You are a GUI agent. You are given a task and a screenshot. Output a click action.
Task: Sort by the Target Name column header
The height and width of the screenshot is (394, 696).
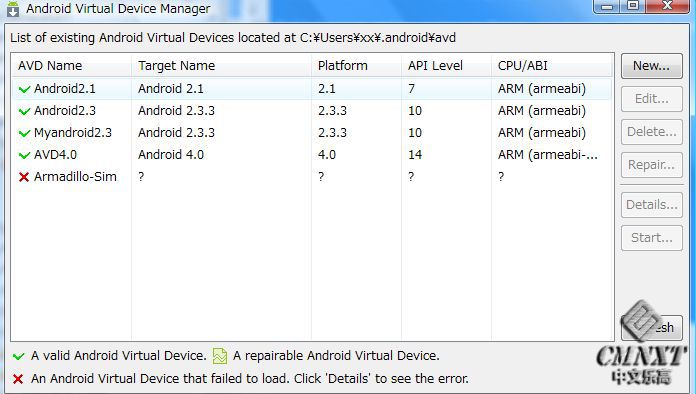pos(221,66)
